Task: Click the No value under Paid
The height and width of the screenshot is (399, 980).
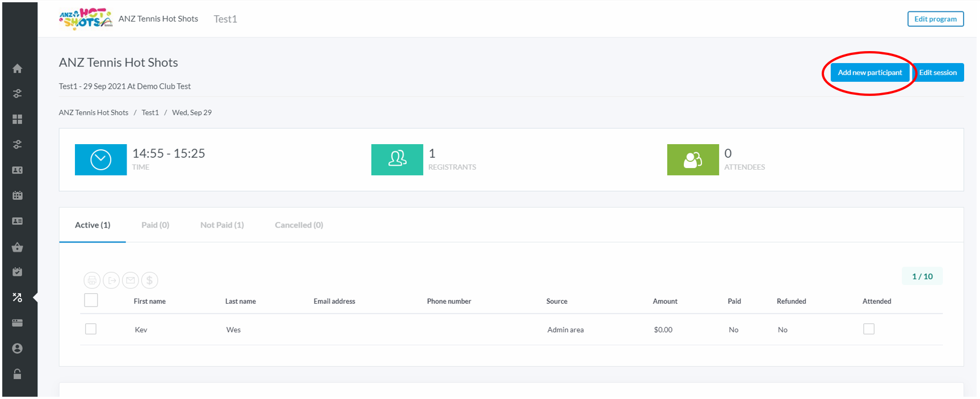Action: [734, 330]
